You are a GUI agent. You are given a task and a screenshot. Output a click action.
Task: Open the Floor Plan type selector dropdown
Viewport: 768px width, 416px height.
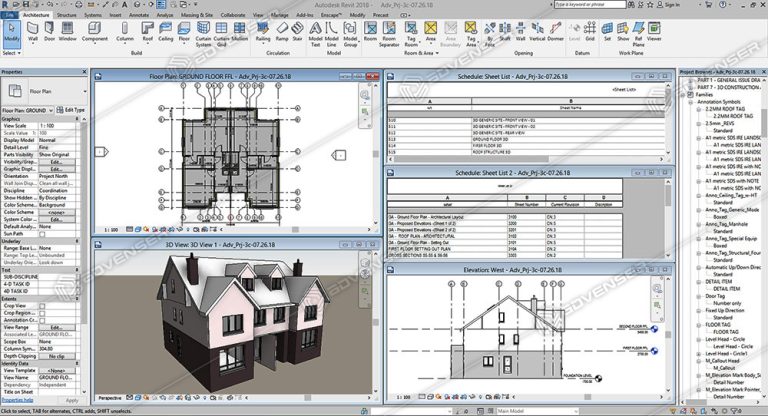(x=85, y=91)
